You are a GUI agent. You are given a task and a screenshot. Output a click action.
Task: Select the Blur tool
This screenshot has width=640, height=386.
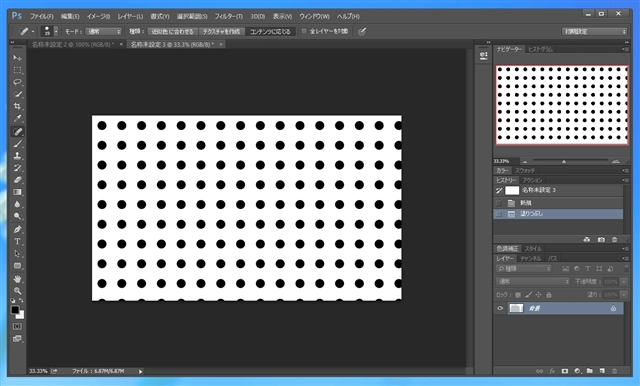pos(17,204)
